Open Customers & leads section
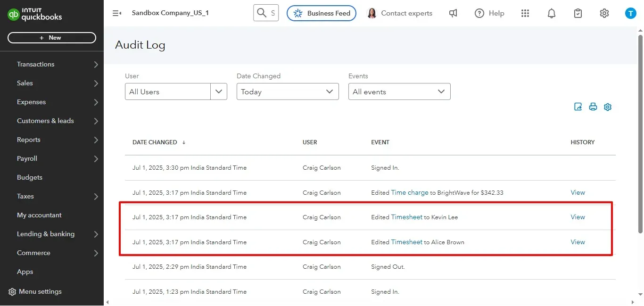This screenshot has width=644, height=306. pos(45,121)
